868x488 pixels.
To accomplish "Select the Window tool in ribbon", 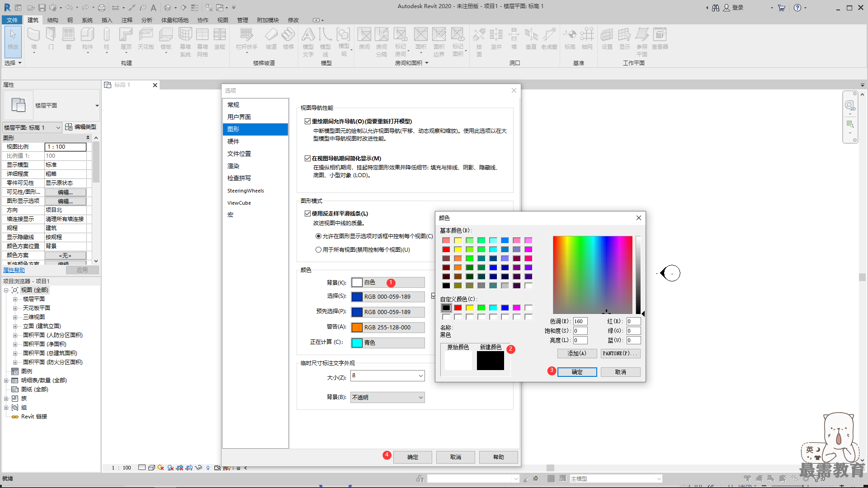I will pyautogui.click(x=69, y=39).
